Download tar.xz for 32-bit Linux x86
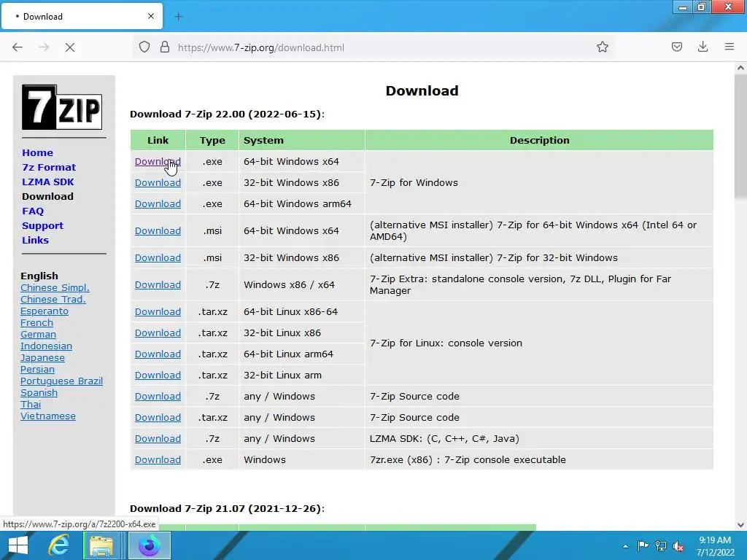 [158, 332]
